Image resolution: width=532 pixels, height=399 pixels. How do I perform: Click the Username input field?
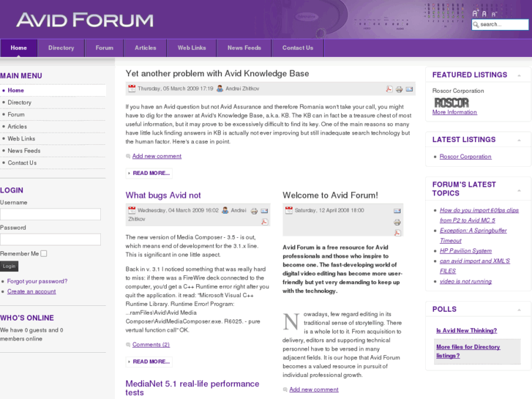[x=50, y=215]
